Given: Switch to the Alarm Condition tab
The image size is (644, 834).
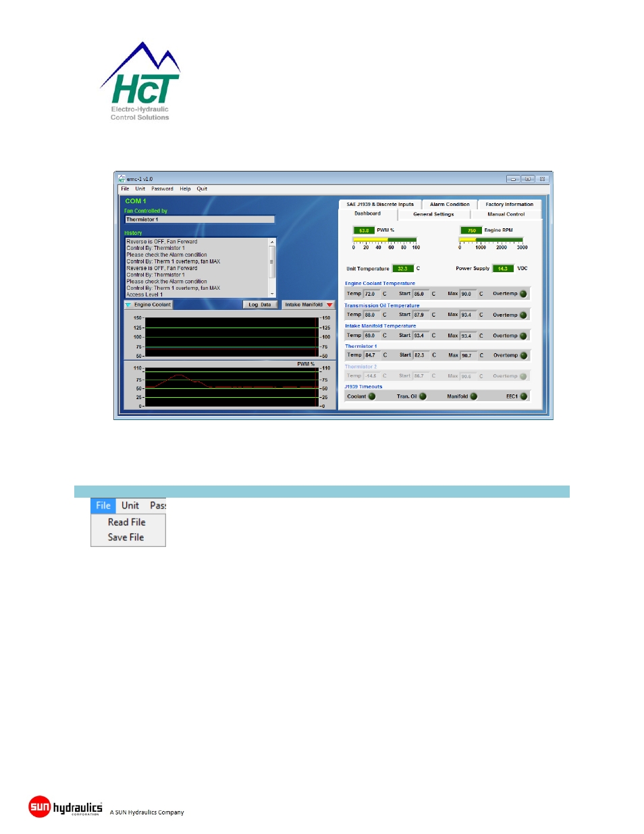Looking at the screenshot, I should tap(450, 204).
